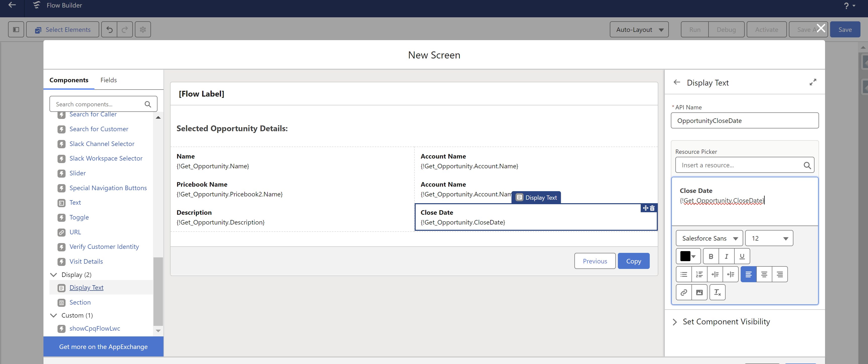Image resolution: width=868 pixels, height=364 pixels.
Task: Click the increase indent icon
Action: click(715, 274)
